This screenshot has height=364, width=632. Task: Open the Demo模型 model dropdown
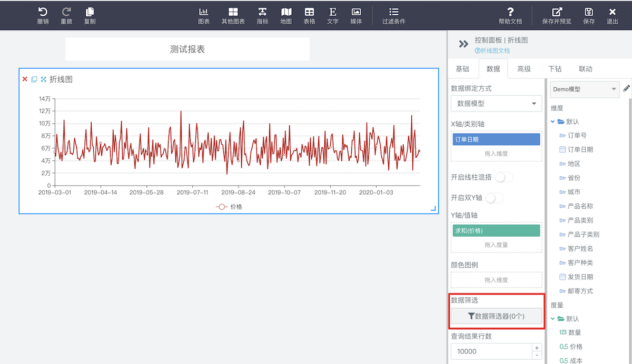585,89
